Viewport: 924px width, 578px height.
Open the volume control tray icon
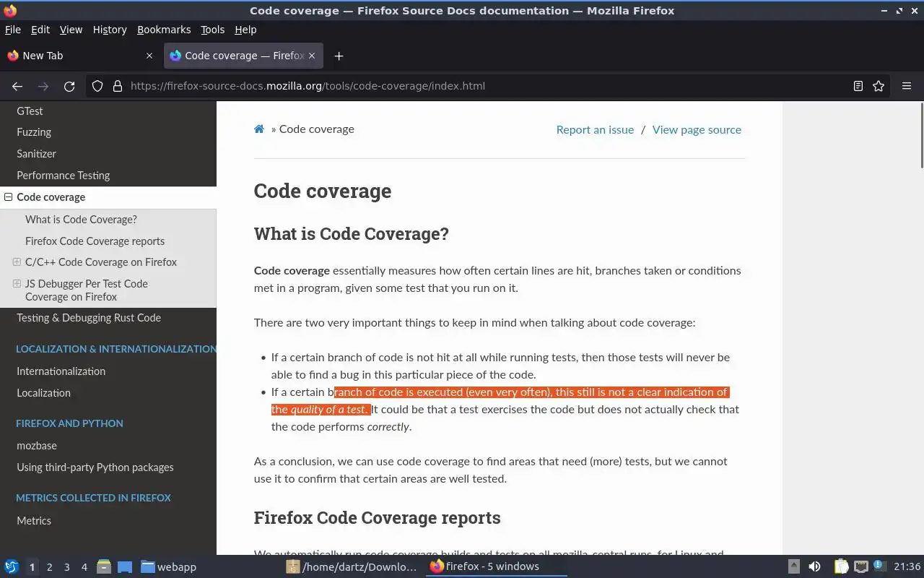(x=814, y=566)
